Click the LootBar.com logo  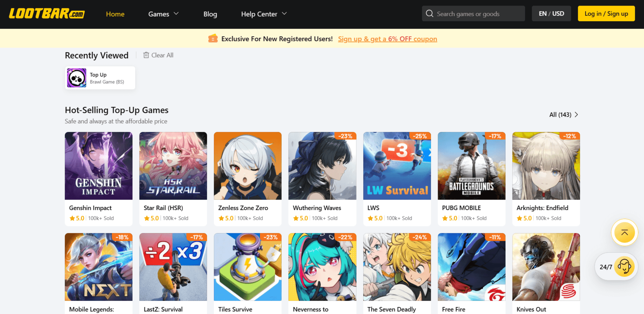(47, 14)
